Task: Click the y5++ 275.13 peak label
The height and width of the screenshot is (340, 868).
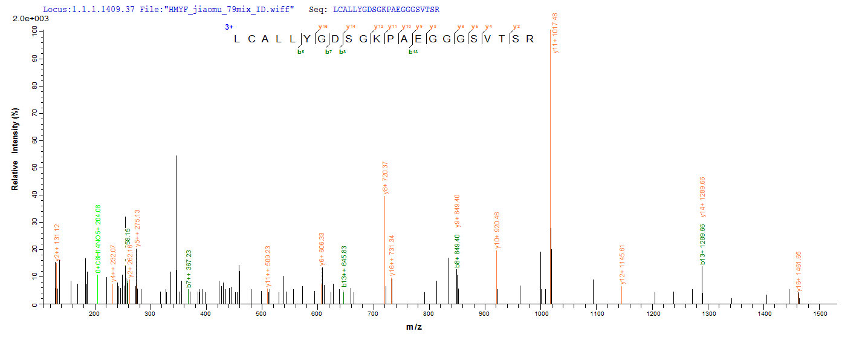Action: click(137, 228)
